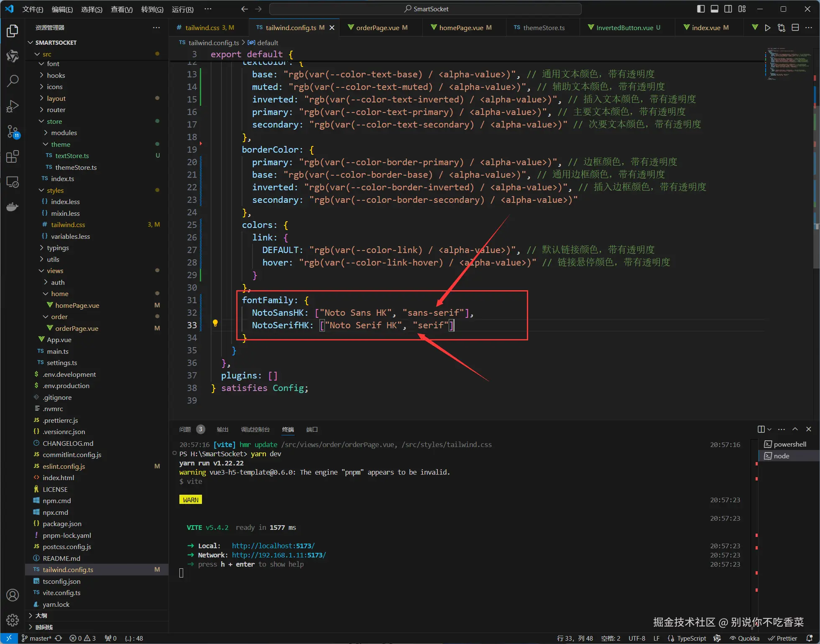
Task: Toggle the primary side bar layout button
Action: tap(701, 9)
